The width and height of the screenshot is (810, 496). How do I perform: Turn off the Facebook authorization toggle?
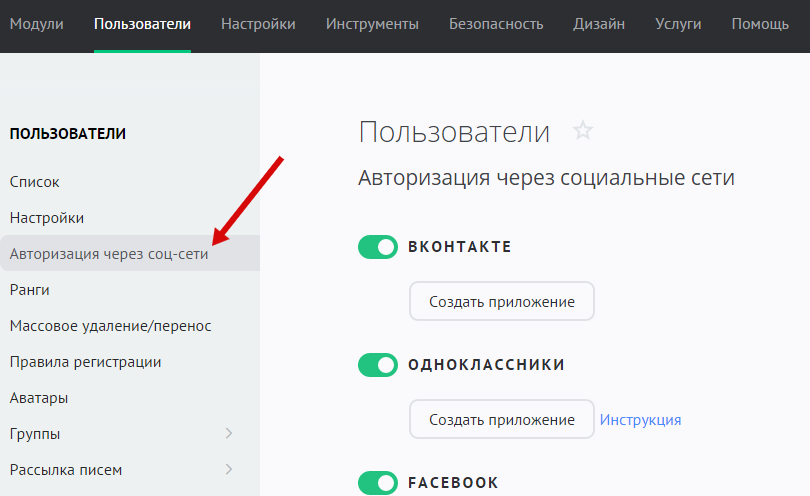378,483
